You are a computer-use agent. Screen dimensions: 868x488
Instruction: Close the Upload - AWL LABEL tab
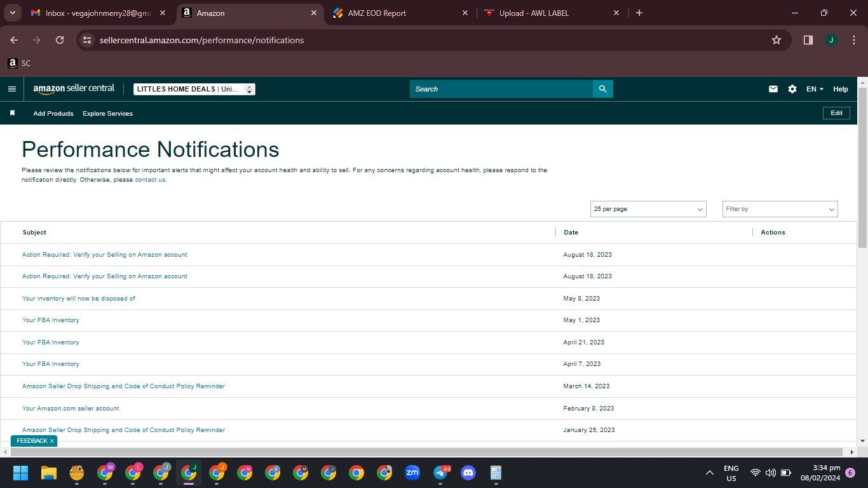click(x=616, y=13)
